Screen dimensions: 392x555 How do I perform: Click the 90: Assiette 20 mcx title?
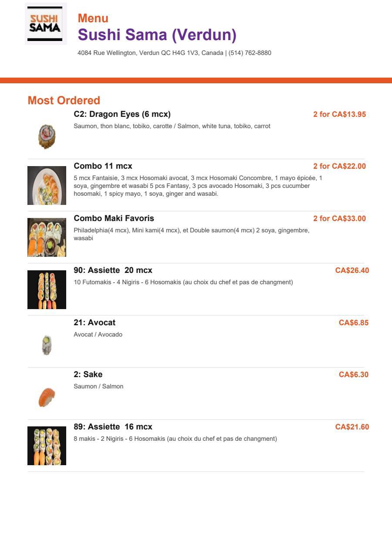click(x=113, y=270)
